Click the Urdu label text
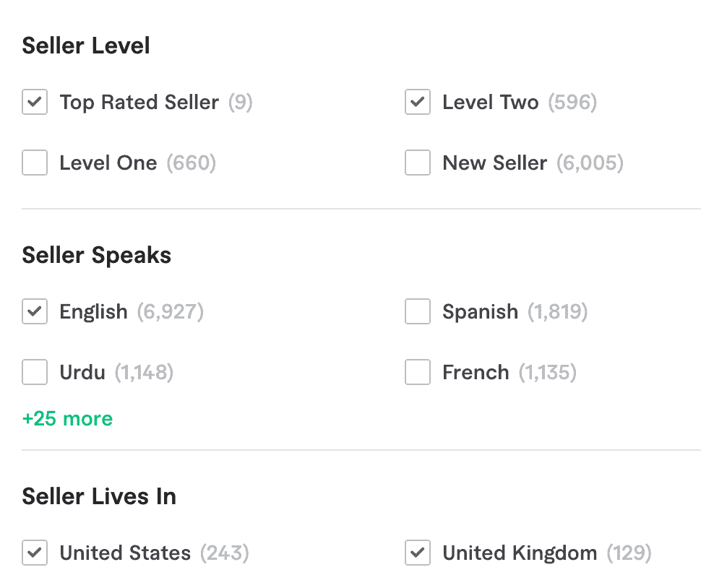The width and height of the screenshot is (701, 588). pos(82,373)
